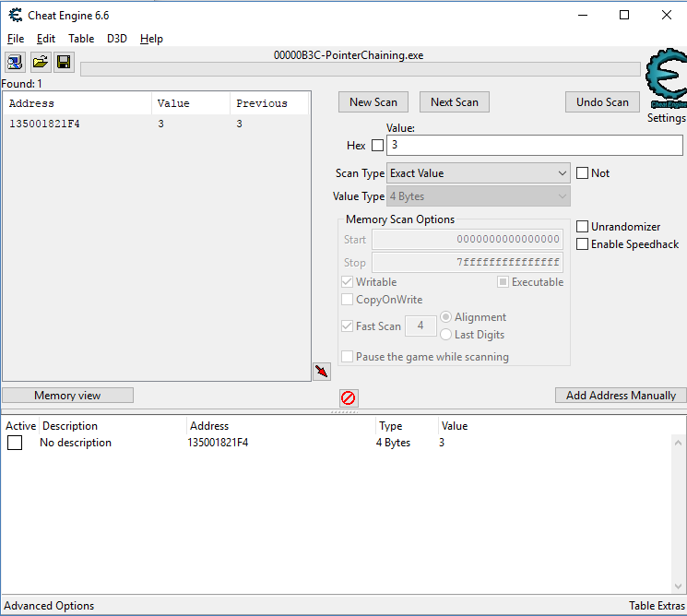Start a New Scan

pyautogui.click(x=373, y=102)
